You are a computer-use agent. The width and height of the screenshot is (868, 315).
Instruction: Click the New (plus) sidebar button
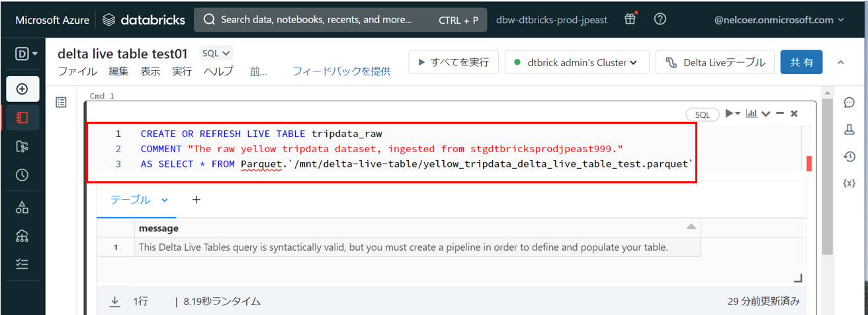(22, 89)
